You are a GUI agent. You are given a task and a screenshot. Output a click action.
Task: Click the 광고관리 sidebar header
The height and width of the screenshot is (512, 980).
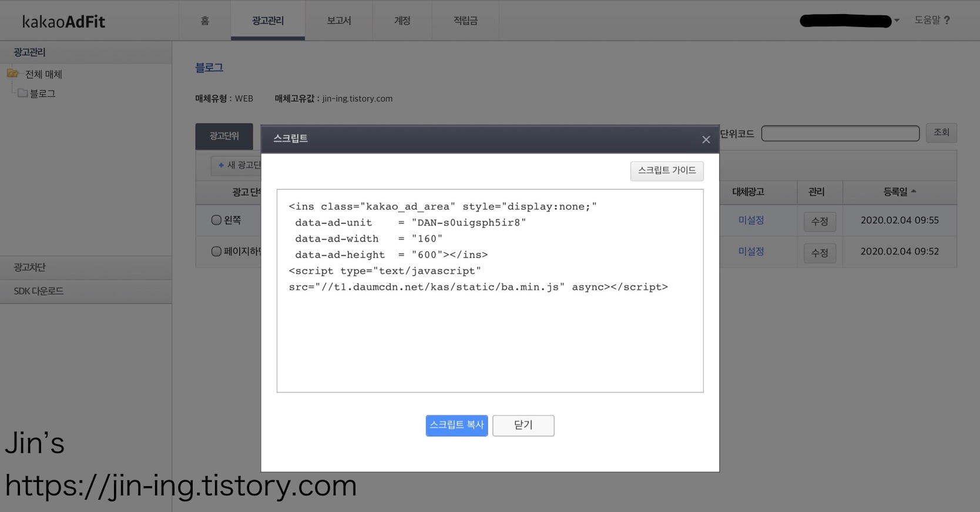tap(86, 52)
